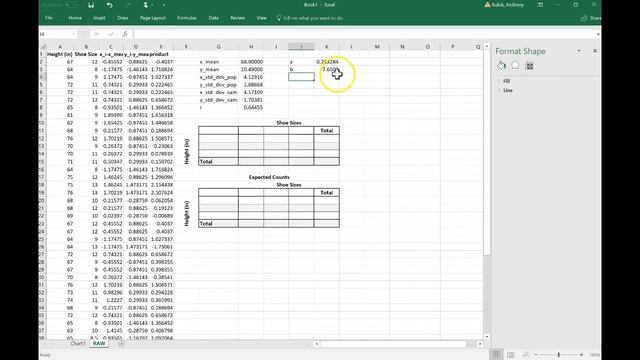Click the y_mean value 10.49000 cell
This screenshot has height=360, width=640.
[x=251, y=69]
